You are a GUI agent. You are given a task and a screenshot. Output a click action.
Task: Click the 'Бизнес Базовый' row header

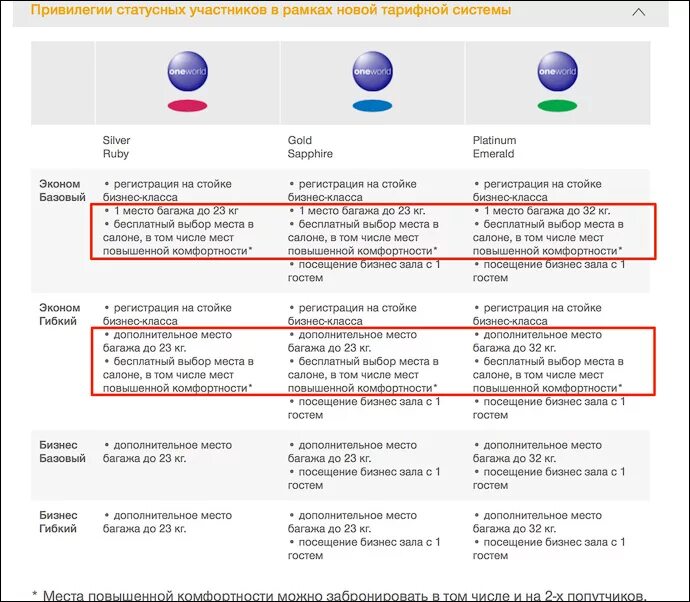point(62,452)
